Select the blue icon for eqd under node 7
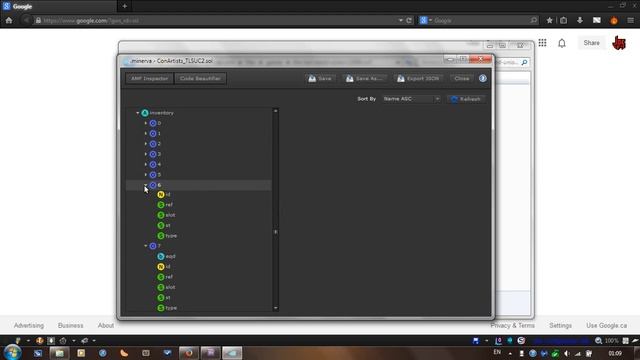Viewport: 640px width, 360px height. click(x=161, y=256)
